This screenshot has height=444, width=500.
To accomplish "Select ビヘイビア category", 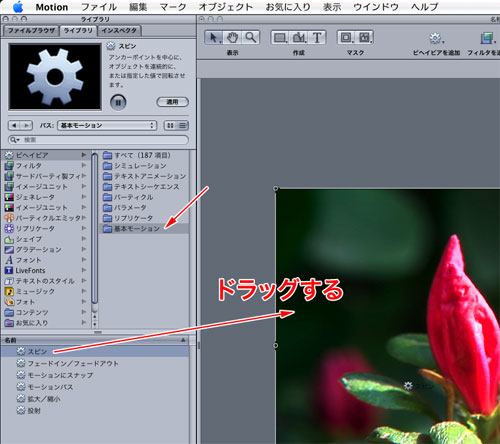I will [46, 155].
